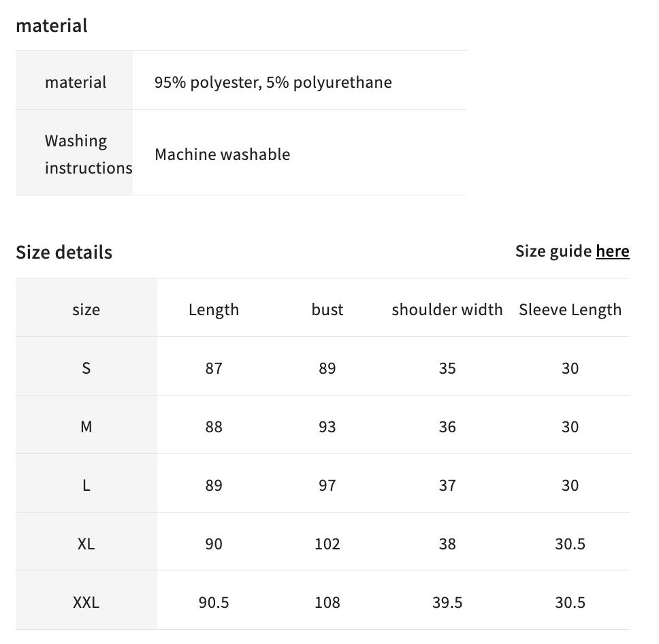Click the XXL length value 90.5
This screenshot has width=659, height=644.
click(x=214, y=602)
